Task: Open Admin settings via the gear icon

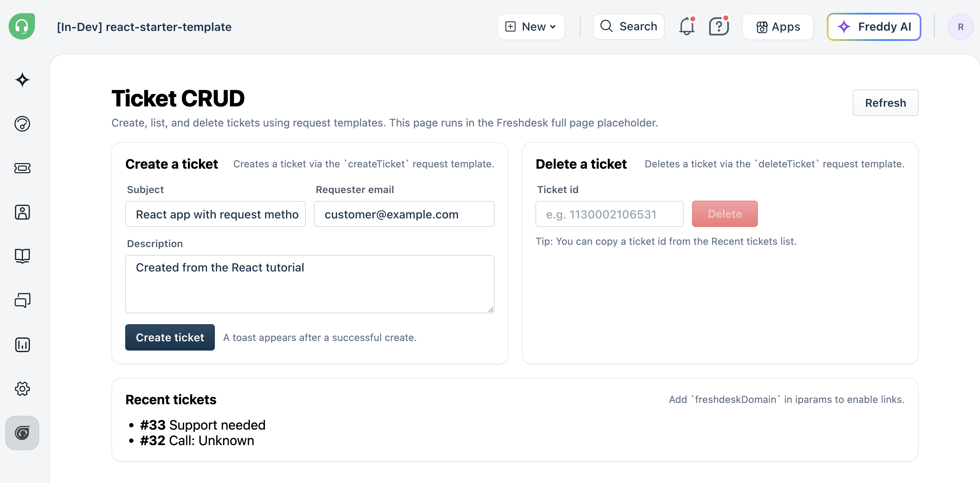Action: click(x=22, y=389)
